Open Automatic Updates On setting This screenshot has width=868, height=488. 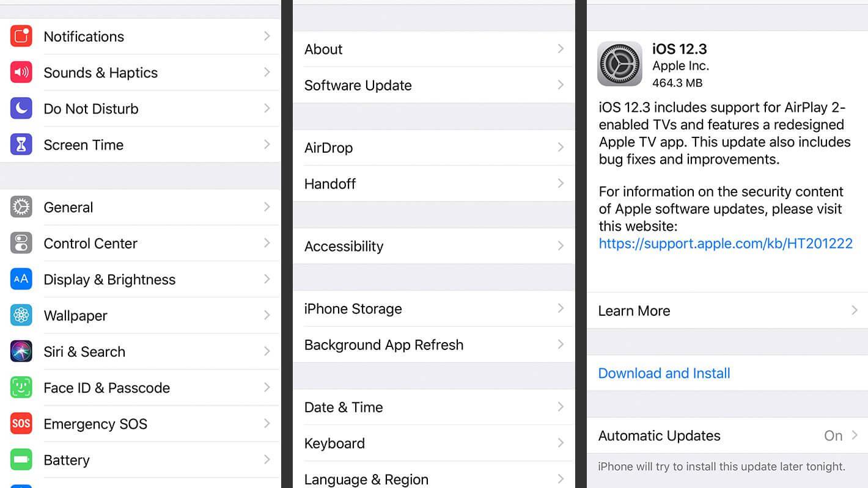(833, 435)
